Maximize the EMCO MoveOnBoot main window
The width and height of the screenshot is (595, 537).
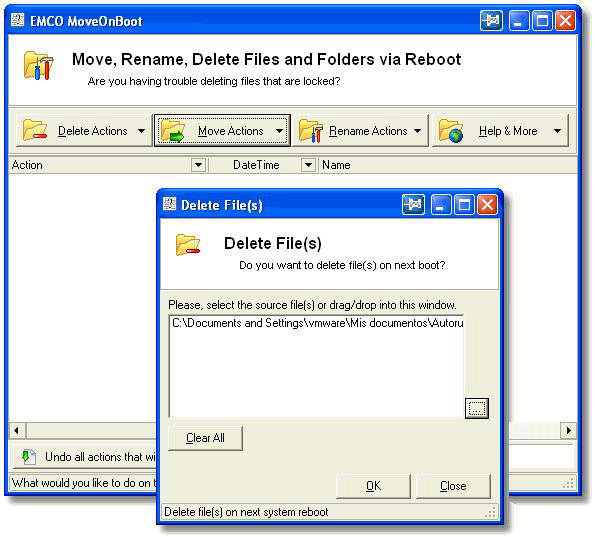pyautogui.click(x=542, y=20)
